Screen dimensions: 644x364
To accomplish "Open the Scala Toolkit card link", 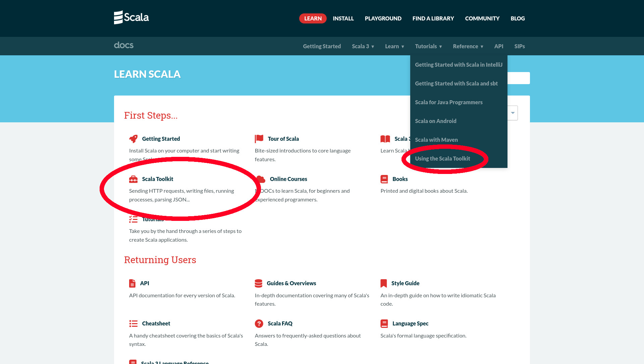I will click(158, 179).
